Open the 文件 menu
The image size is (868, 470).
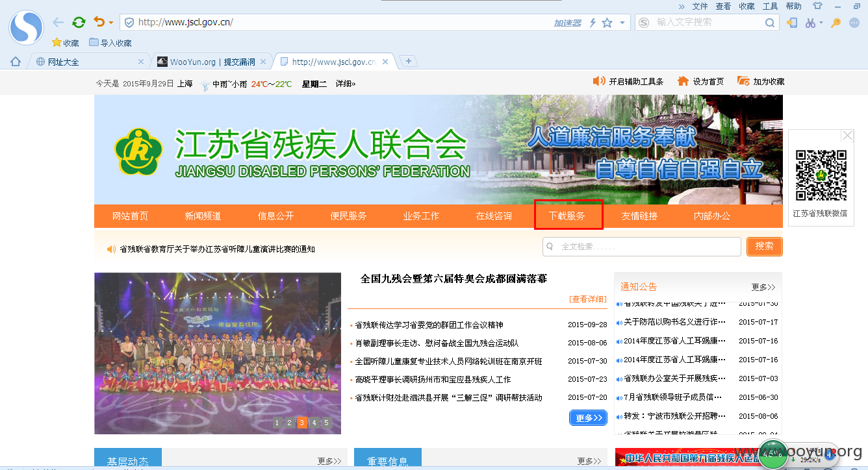coord(700,6)
